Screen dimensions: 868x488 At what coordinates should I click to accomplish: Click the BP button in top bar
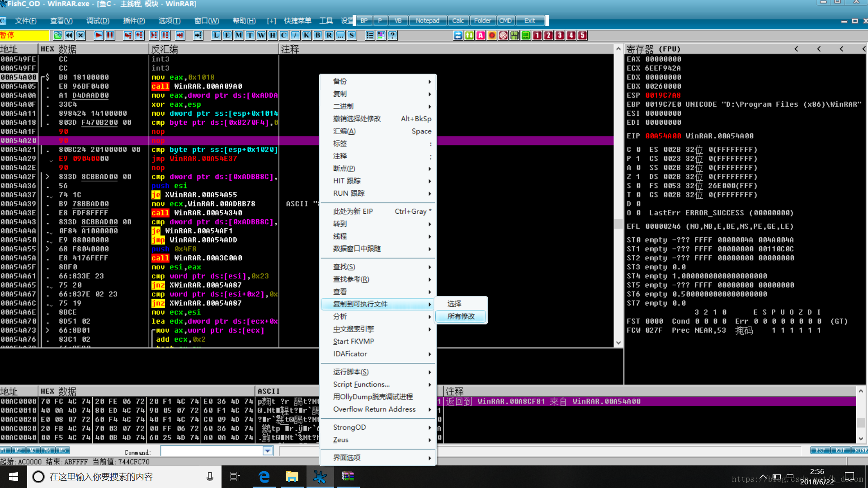(364, 21)
